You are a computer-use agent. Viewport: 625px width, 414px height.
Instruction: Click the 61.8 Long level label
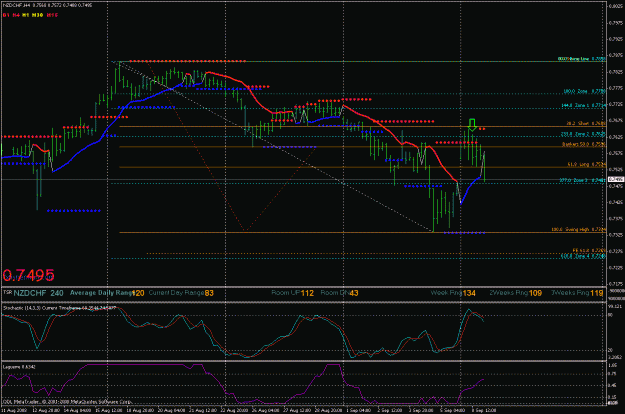pos(587,164)
